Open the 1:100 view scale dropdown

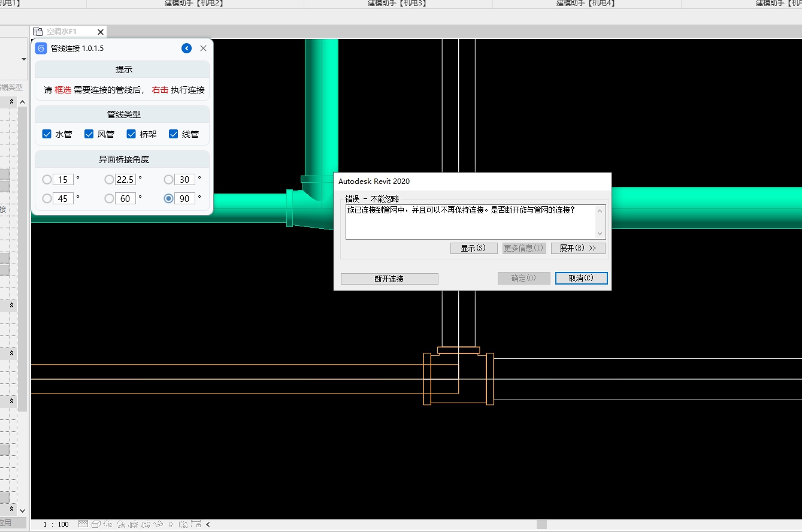(56, 524)
